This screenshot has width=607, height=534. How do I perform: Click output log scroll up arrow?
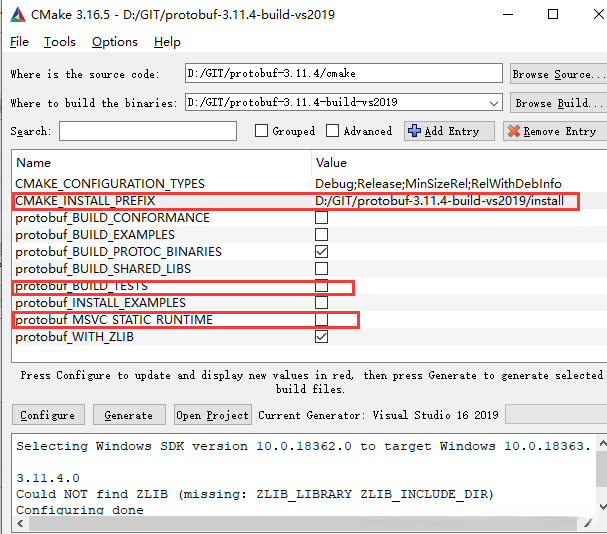tap(602, 444)
